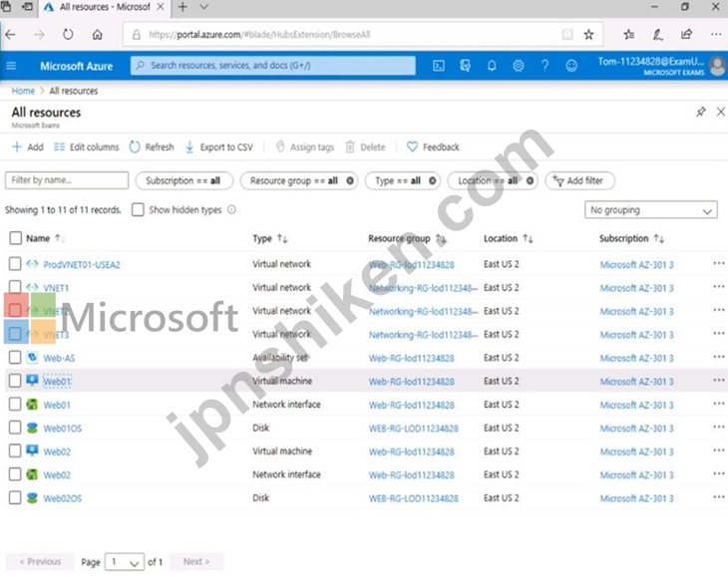The image size is (728, 577).
Task: Open Web-RG-lod11234828 for Web-AS row
Action: (x=411, y=358)
